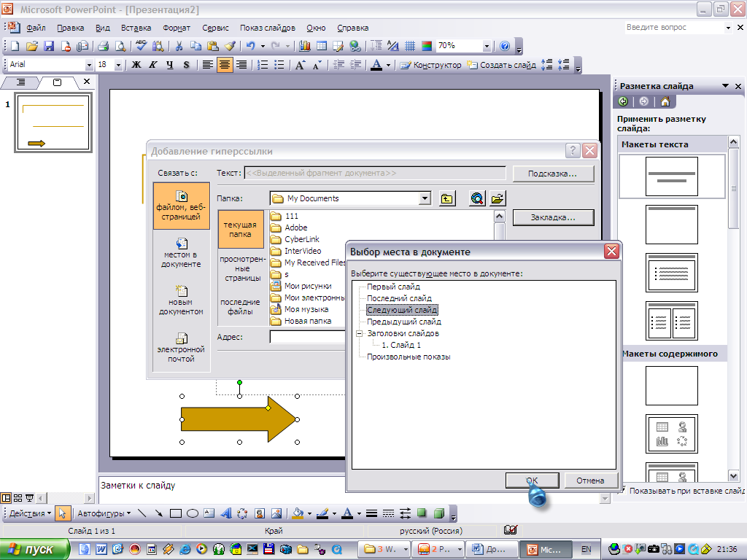Open the 70% zoom dropdown
This screenshot has height=560, width=747.
point(487,46)
